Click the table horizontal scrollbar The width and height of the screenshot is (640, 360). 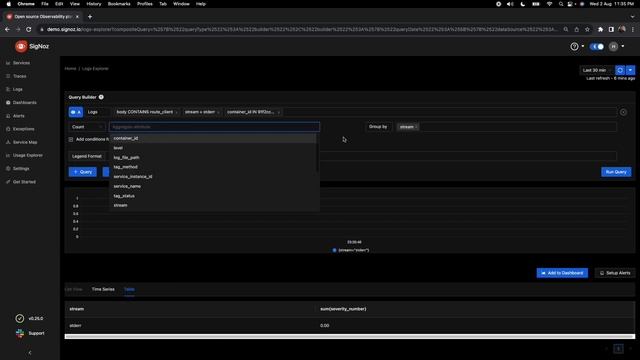[350, 337]
